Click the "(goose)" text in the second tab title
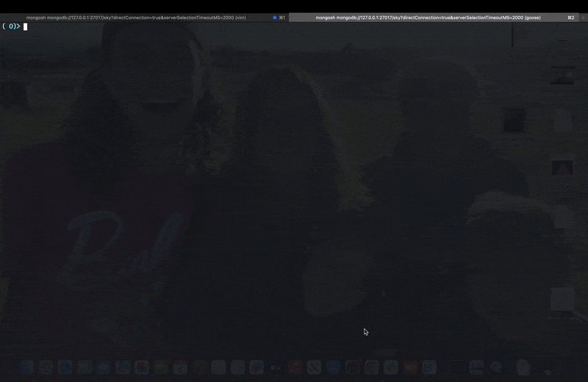This screenshot has height=382, width=588. click(528, 18)
